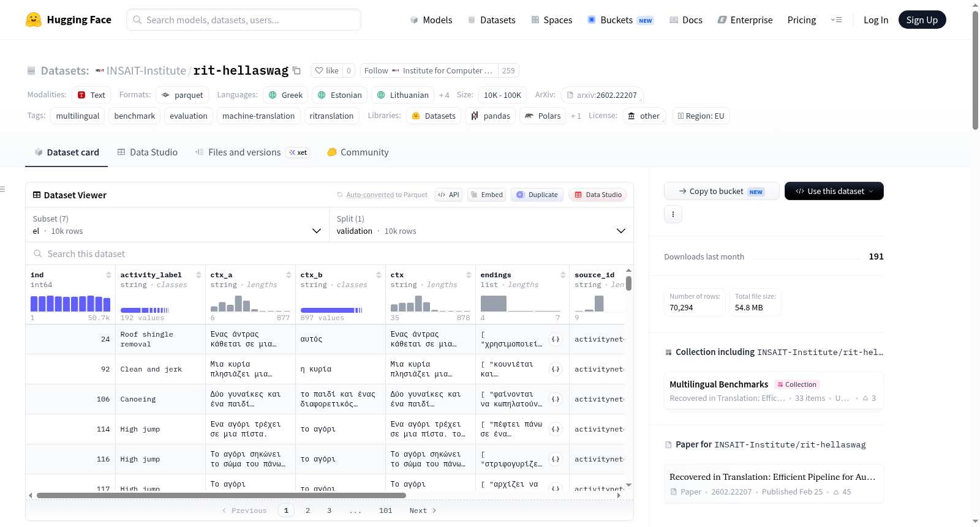Sort by the ind column
Viewport: 980px width, 527px height.
[x=108, y=275]
